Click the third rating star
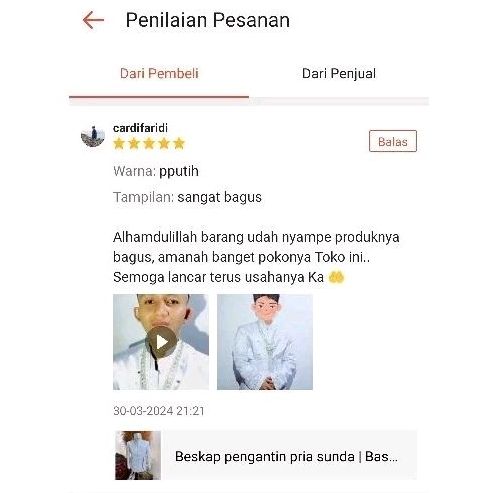The height and width of the screenshot is (493, 493). pyautogui.click(x=149, y=144)
